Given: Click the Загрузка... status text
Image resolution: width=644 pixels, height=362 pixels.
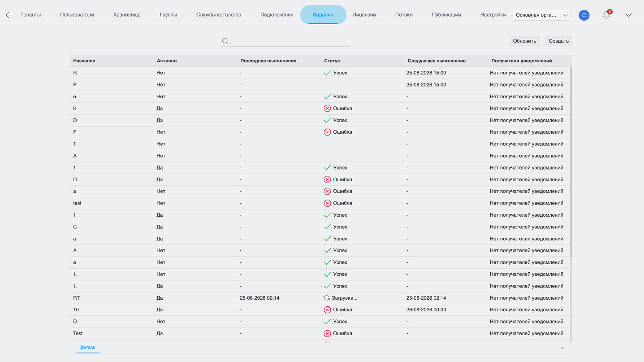Looking at the screenshot, I should pyautogui.click(x=345, y=298).
